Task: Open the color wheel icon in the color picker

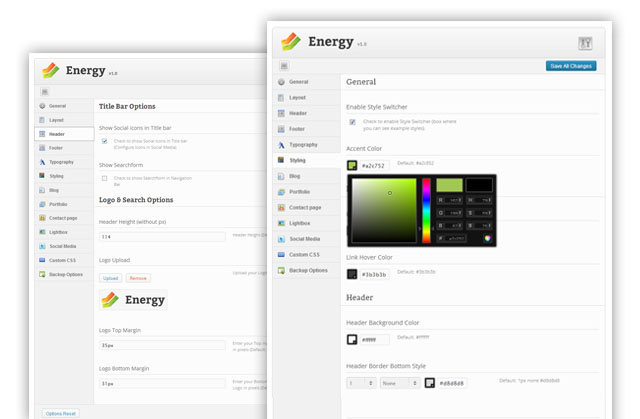Action: tap(487, 238)
